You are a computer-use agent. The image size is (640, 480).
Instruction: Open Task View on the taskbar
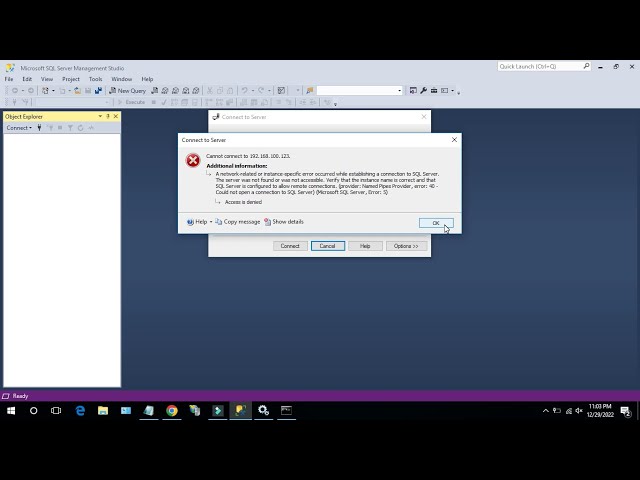coord(56,411)
